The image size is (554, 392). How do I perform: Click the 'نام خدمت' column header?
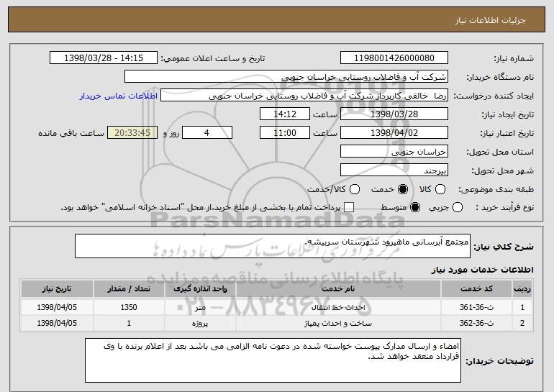point(338,289)
